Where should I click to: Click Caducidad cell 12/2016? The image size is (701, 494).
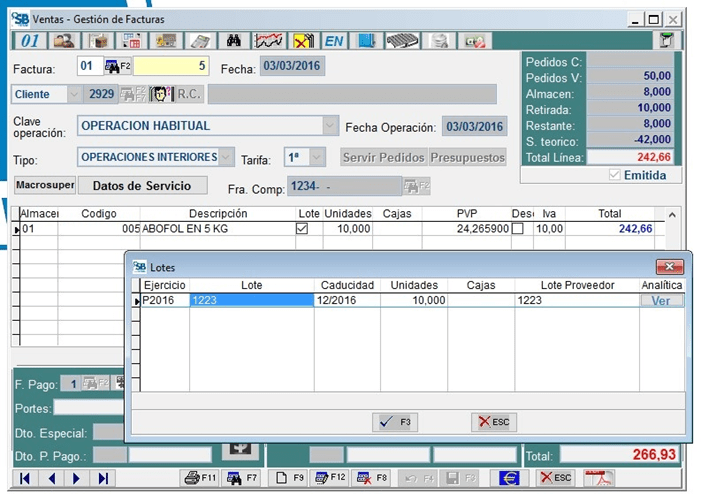click(347, 300)
